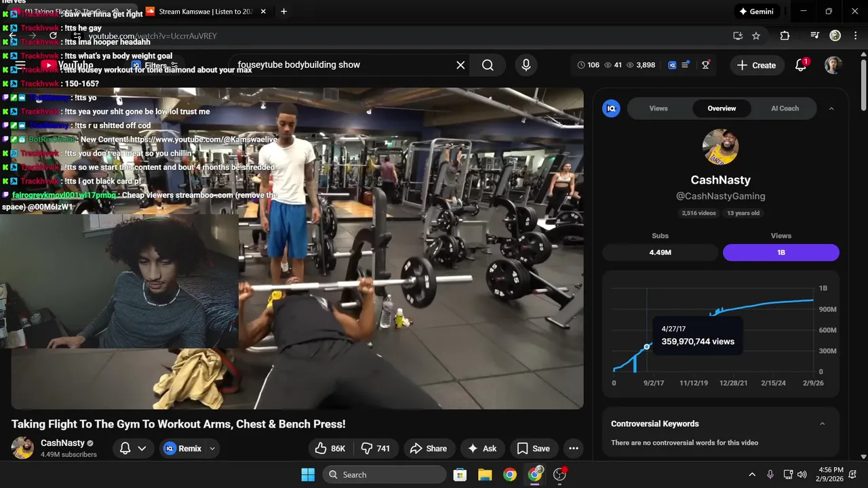Open YouTube notifications bell

coord(801,65)
